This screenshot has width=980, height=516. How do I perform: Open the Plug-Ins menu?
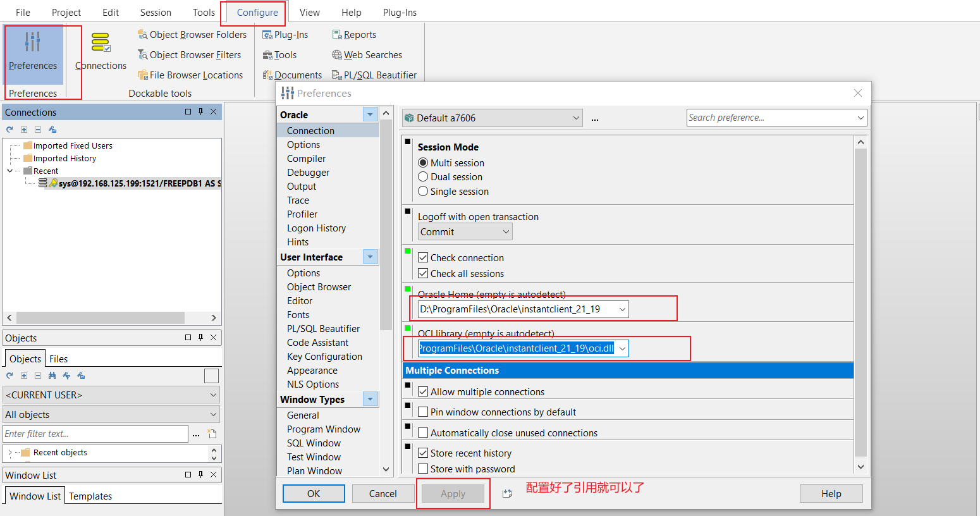(400, 12)
